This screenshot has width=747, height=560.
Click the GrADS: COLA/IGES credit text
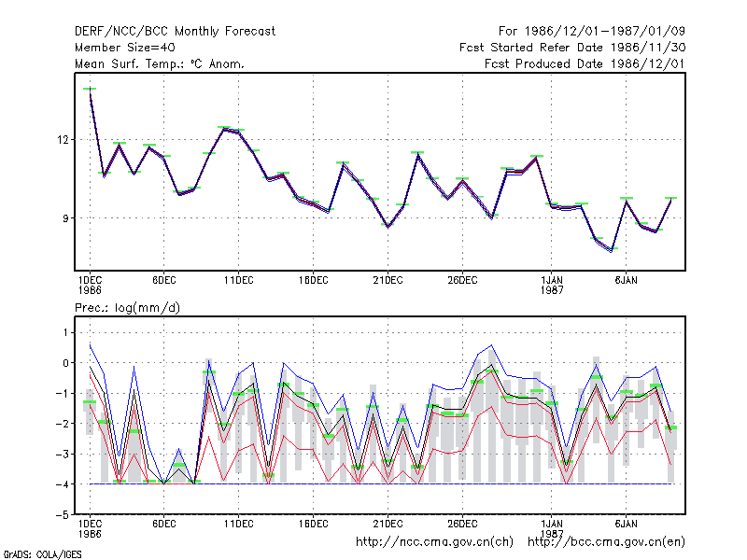[42, 554]
